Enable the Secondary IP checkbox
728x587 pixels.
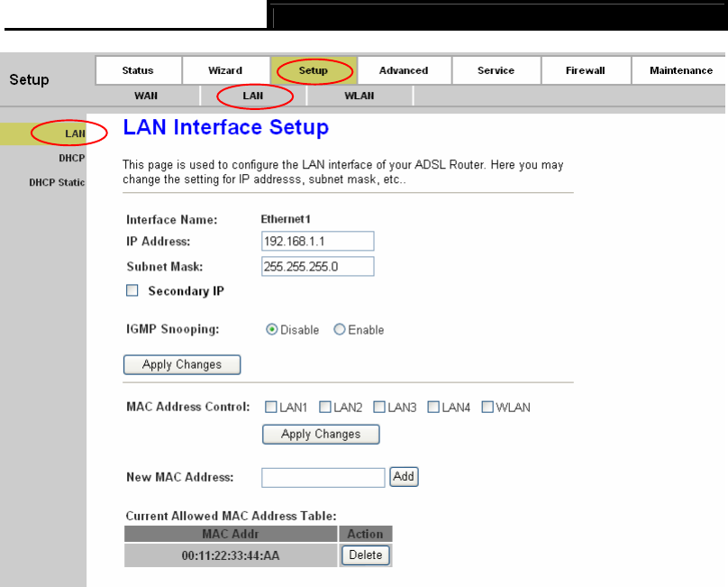point(132,291)
